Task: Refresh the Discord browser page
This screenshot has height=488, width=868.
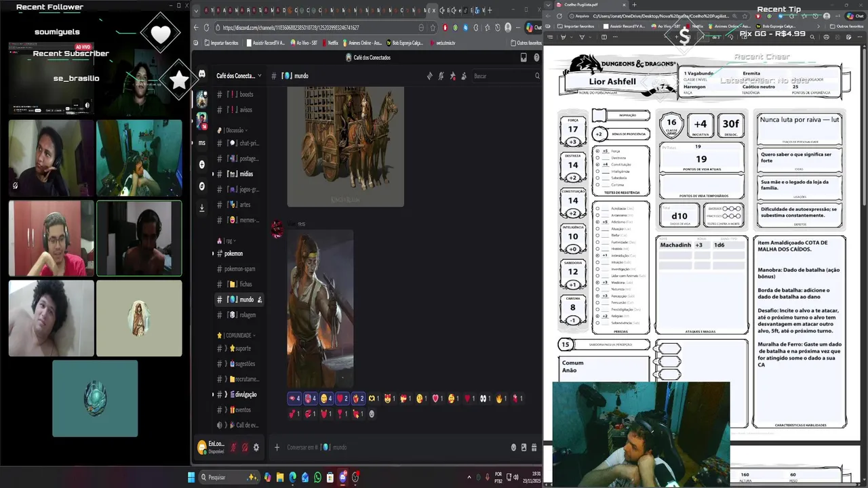Action: [206, 28]
